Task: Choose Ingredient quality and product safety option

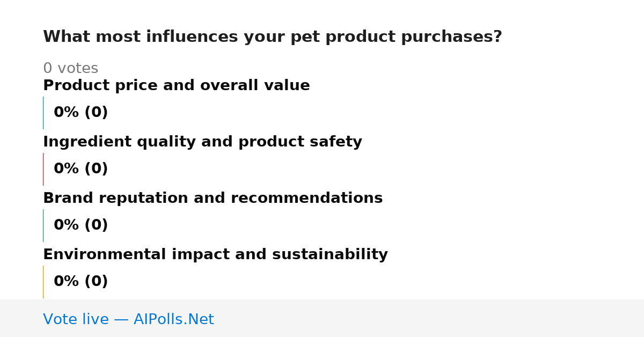Action: pyautogui.click(x=202, y=142)
